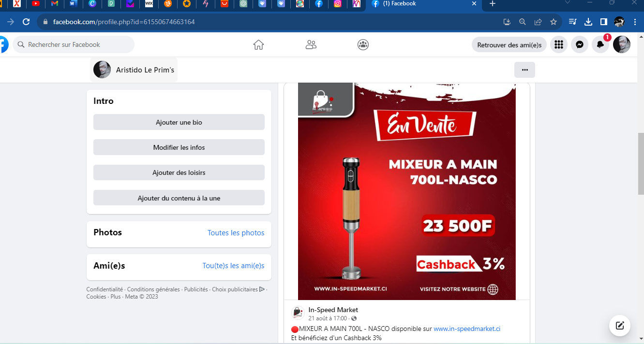This screenshot has height=344, width=644.
Task: Switch to the YouTube browser tab
Action: coord(36,4)
